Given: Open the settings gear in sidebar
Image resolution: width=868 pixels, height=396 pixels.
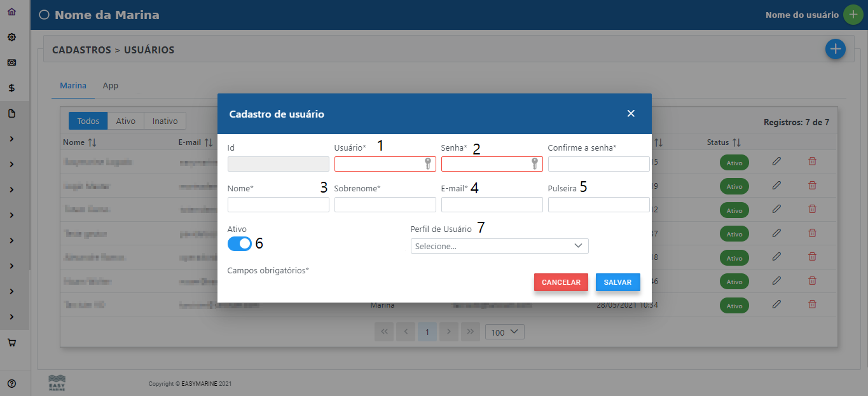Looking at the screenshot, I should pyautogui.click(x=11, y=38).
